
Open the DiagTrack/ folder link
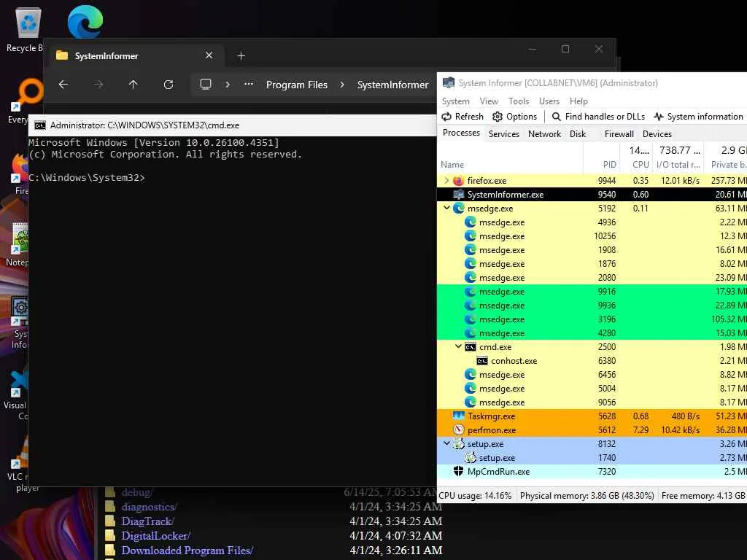click(x=147, y=521)
